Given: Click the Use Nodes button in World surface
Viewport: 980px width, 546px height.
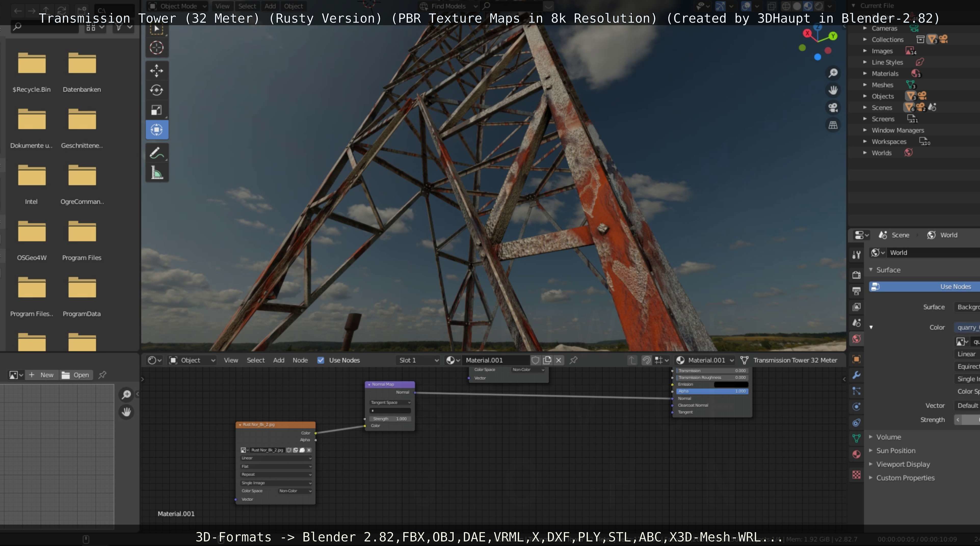Looking at the screenshot, I should click(924, 286).
